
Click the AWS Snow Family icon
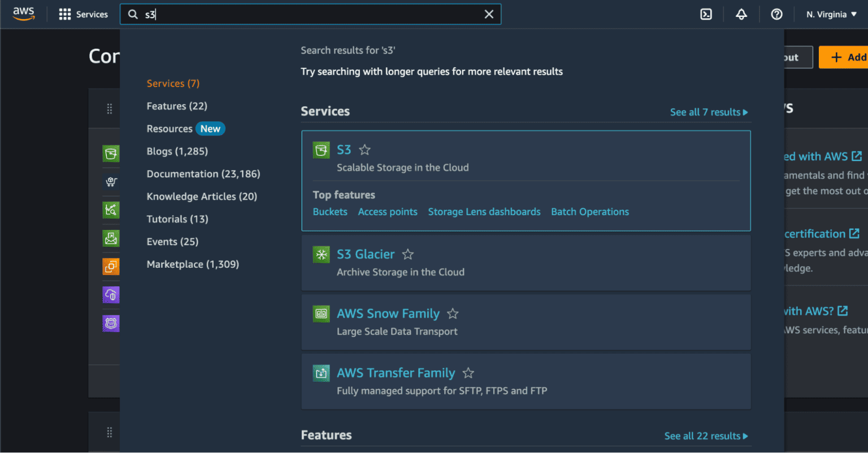[x=322, y=313]
